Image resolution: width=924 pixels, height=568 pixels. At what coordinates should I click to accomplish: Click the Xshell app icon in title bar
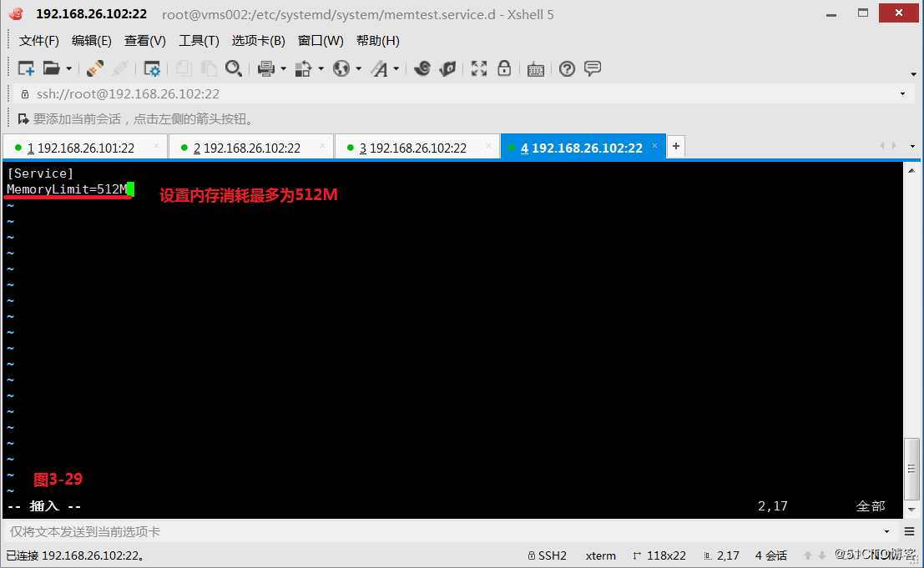(x=17, y=14)
